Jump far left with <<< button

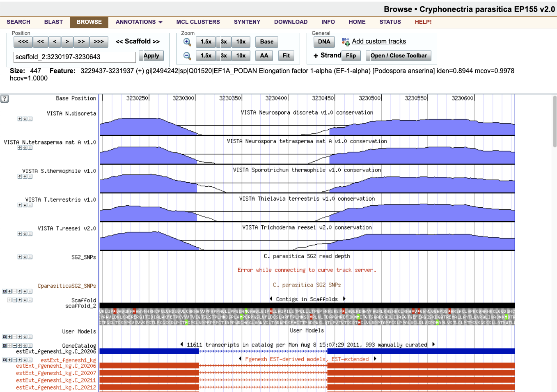23,42
